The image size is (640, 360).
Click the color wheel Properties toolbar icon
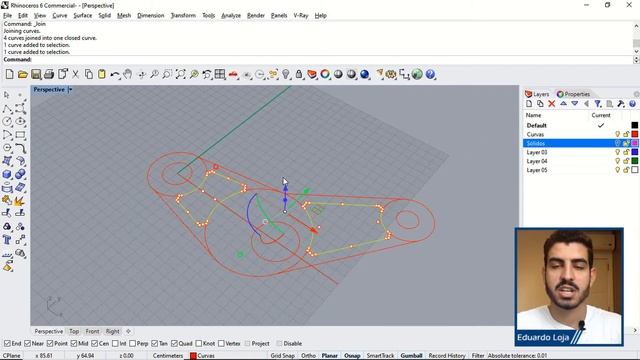click(x=325, y=74)
